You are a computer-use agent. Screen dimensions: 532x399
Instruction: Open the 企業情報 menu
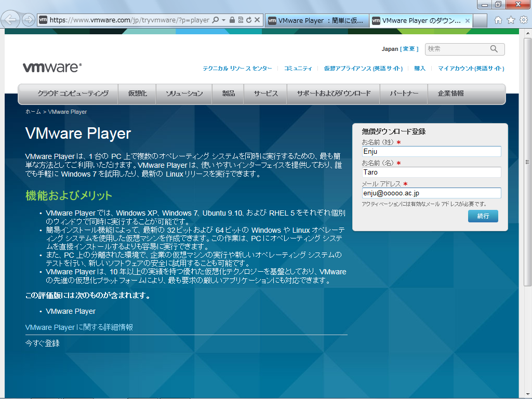click(x=450, y=94)
